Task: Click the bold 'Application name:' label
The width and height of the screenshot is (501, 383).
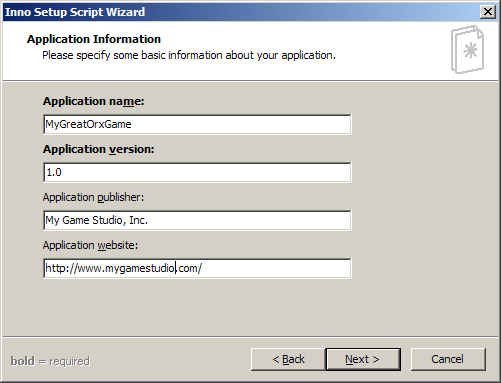Action: (x=94, y=101)
